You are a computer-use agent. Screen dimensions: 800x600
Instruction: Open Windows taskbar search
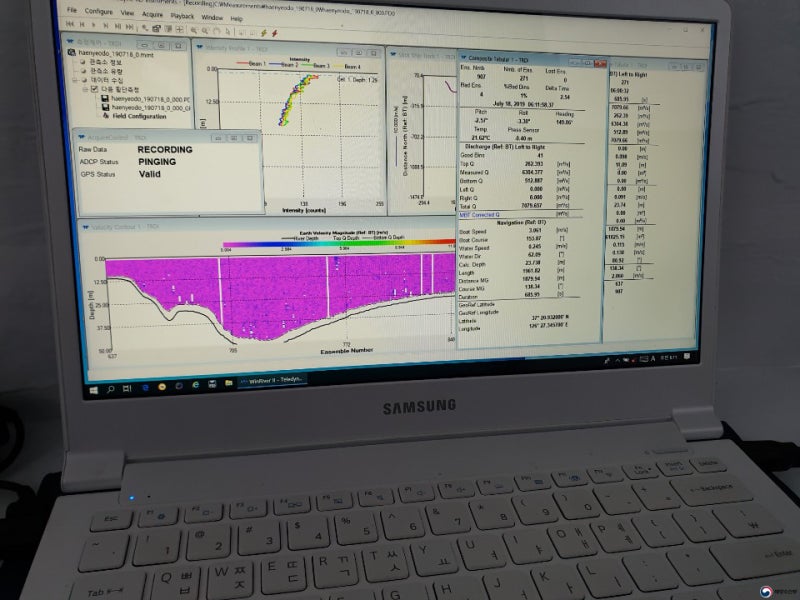tap(110, 389)
